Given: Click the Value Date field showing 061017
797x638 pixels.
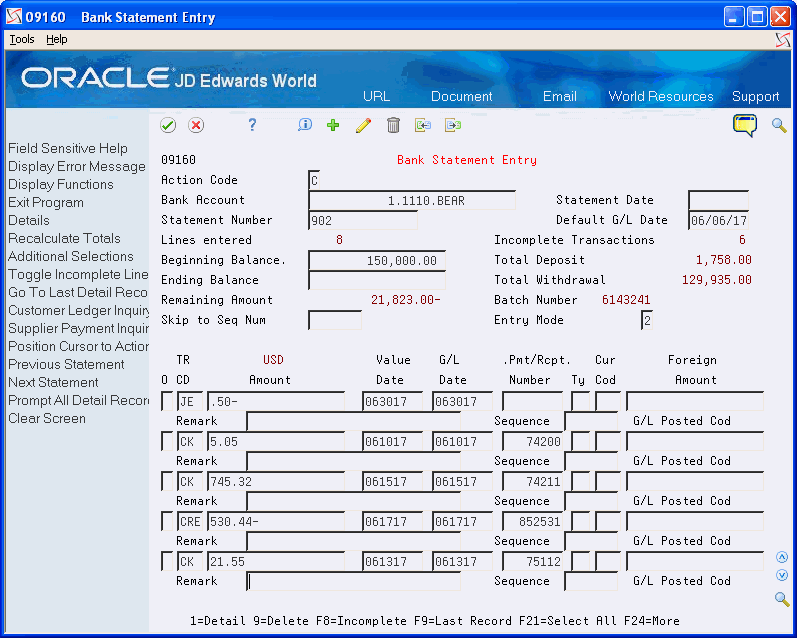Looking at the screenshot, I should 392,441.
